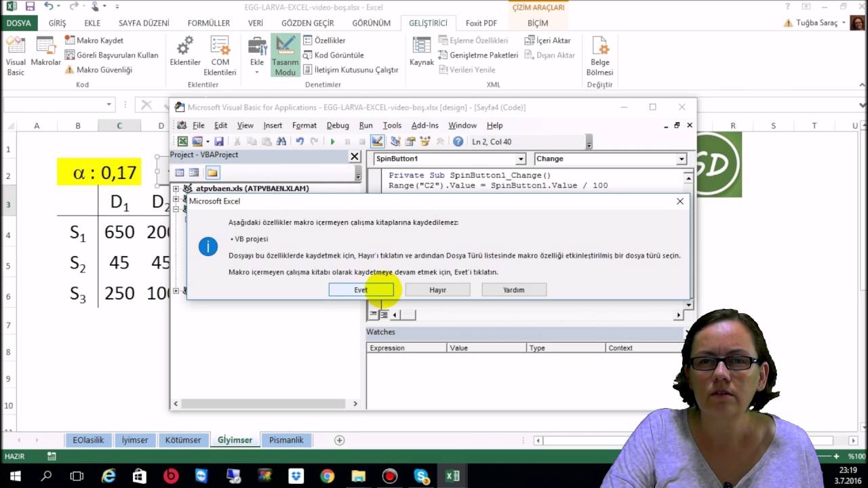The height and width of the screenshot is (488, 868).
Task: Click the Belge Bölmesi button
Action: click(600, 57)
